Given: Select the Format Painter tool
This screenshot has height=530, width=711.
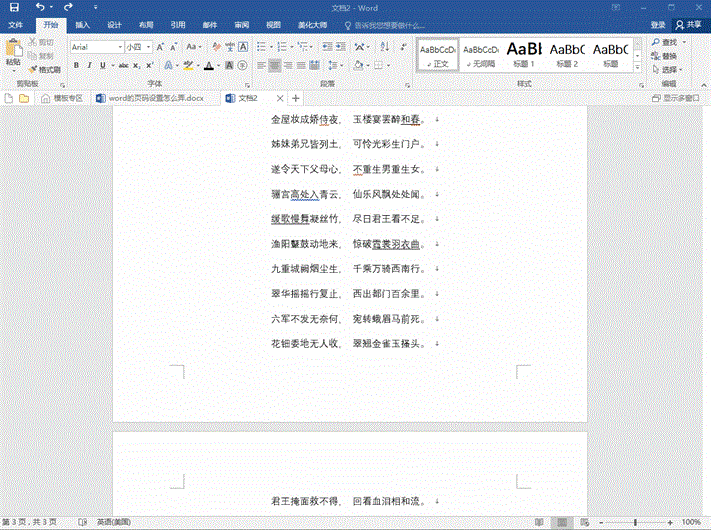Looking at the screenshot, I should [x=45, y=70].
